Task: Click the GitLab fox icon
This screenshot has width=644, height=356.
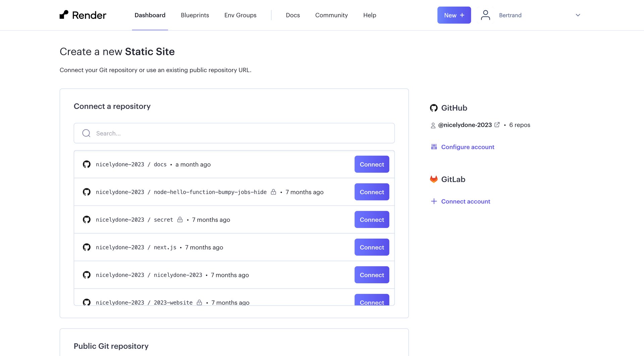Action: pos(433,179)
